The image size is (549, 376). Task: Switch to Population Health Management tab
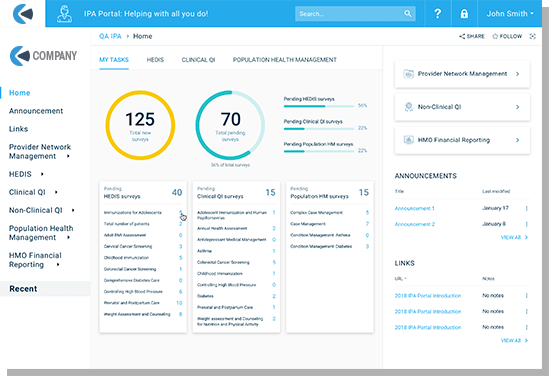click(x=285, y=60)
